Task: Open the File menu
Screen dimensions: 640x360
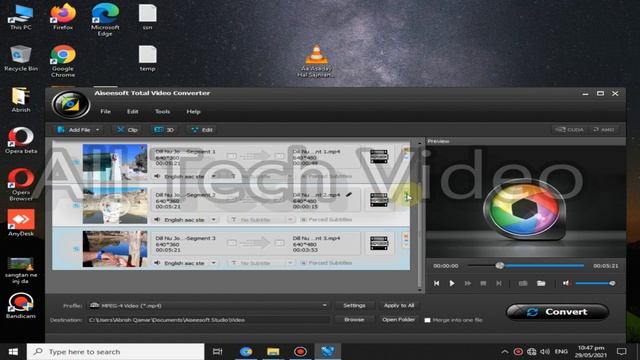Action: pos(105,111)
